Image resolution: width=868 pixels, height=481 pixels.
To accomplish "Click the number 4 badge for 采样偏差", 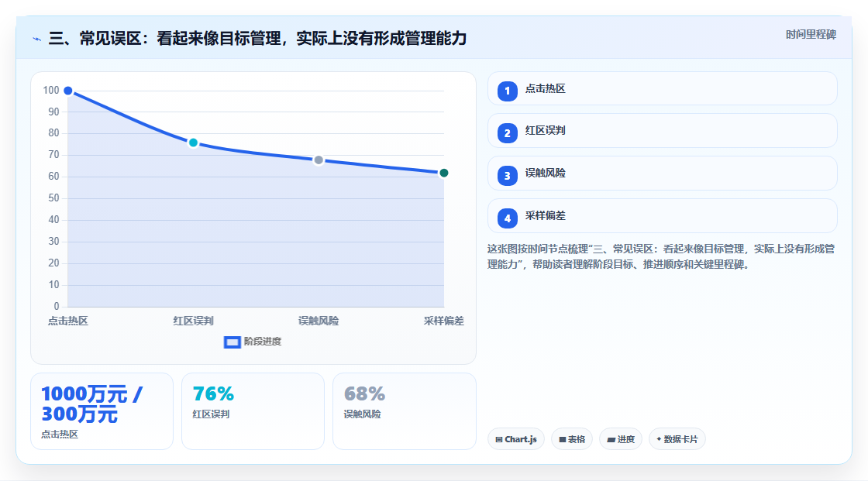I will pos(507,218).
